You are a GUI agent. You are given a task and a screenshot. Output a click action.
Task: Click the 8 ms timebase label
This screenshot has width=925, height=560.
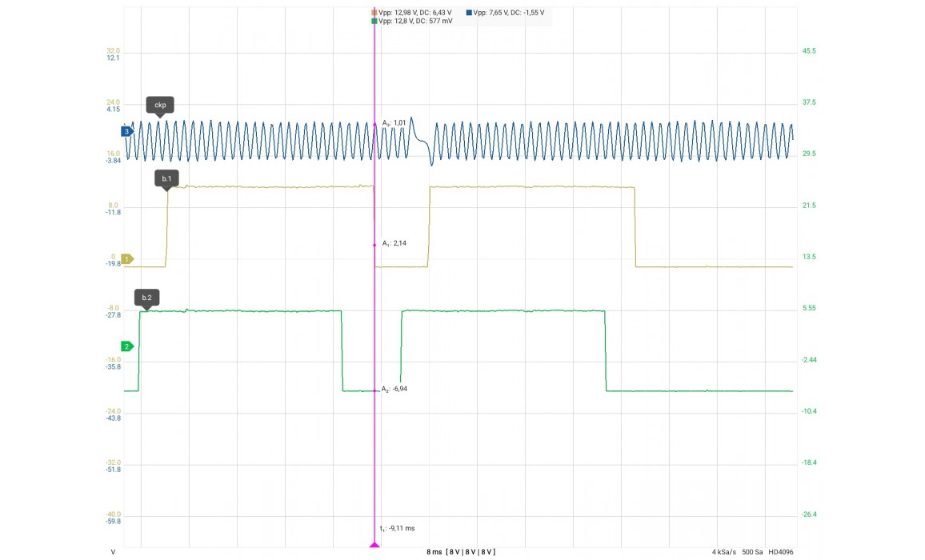pos(434,552)
